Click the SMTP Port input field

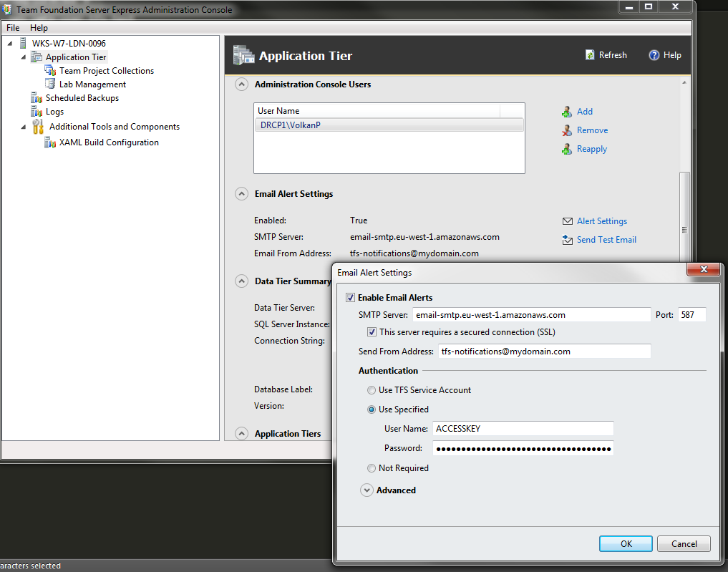691,315
